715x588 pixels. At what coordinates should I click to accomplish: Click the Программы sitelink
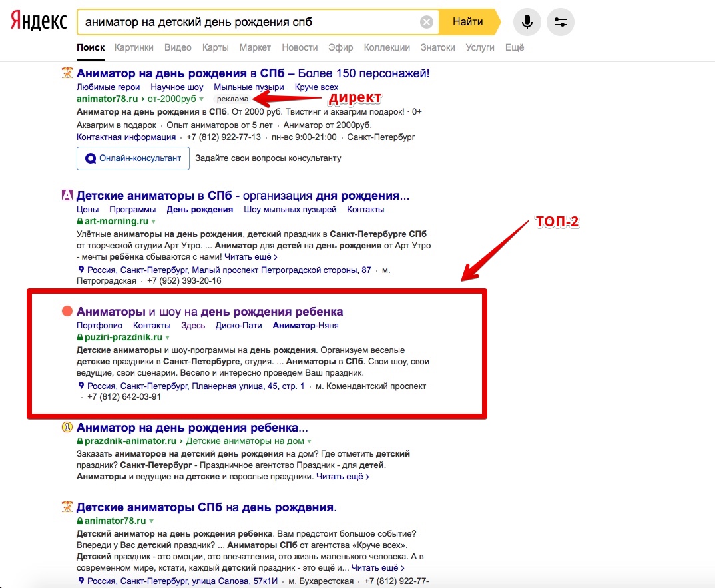[132, 210]
